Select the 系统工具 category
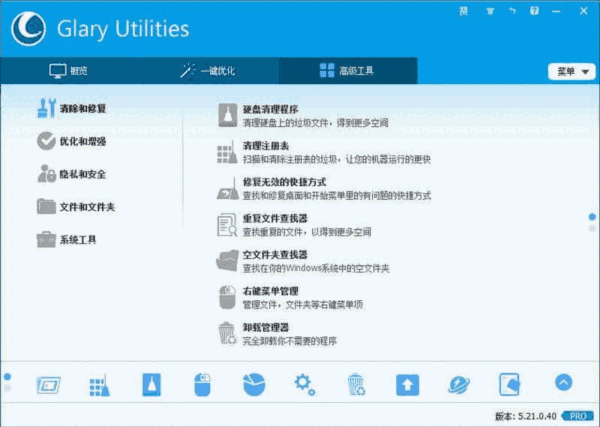Image resolution: width=600 pixels, height=427 pixels. 67,240
